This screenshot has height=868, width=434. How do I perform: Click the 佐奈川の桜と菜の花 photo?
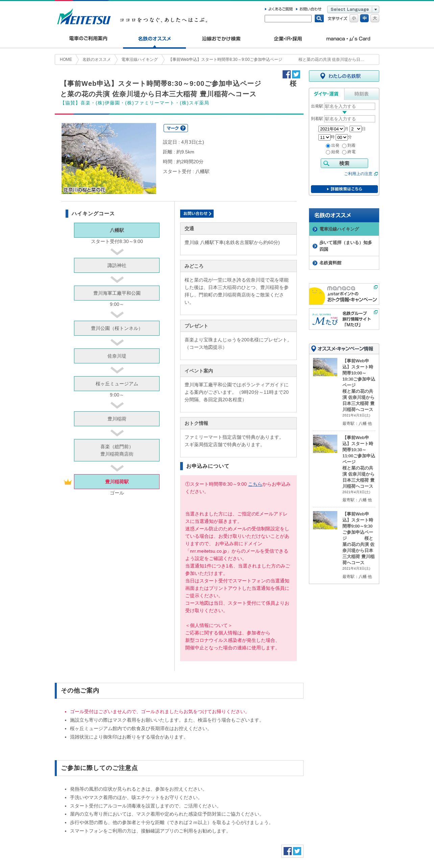coord(109,159)
